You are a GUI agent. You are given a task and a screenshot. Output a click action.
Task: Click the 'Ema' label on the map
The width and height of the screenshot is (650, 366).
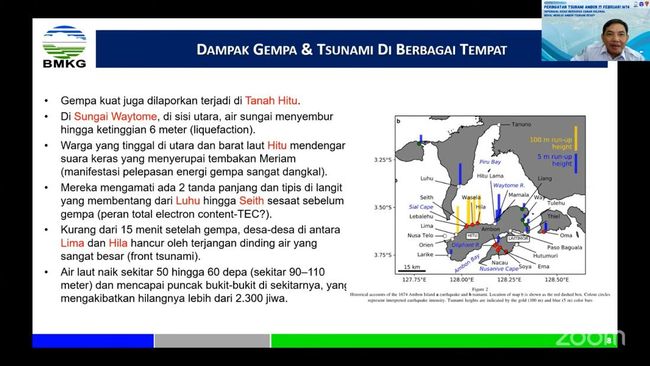[543, 267]
